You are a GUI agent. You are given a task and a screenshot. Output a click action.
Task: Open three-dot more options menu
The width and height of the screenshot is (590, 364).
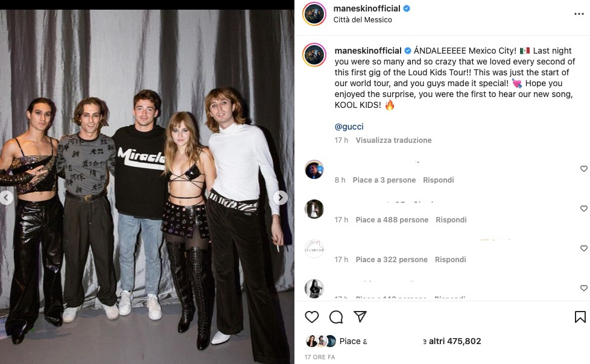tap(579, 13)
